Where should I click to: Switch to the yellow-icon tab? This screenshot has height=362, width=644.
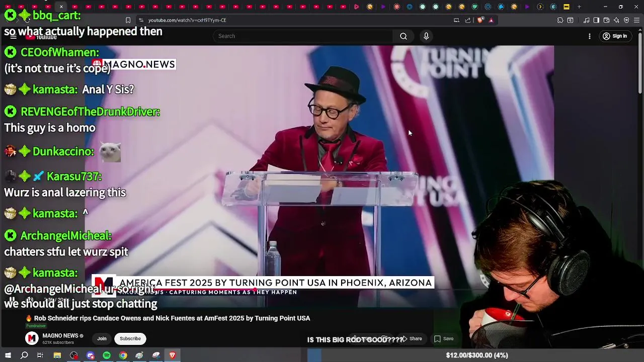(x=566, y=7)
